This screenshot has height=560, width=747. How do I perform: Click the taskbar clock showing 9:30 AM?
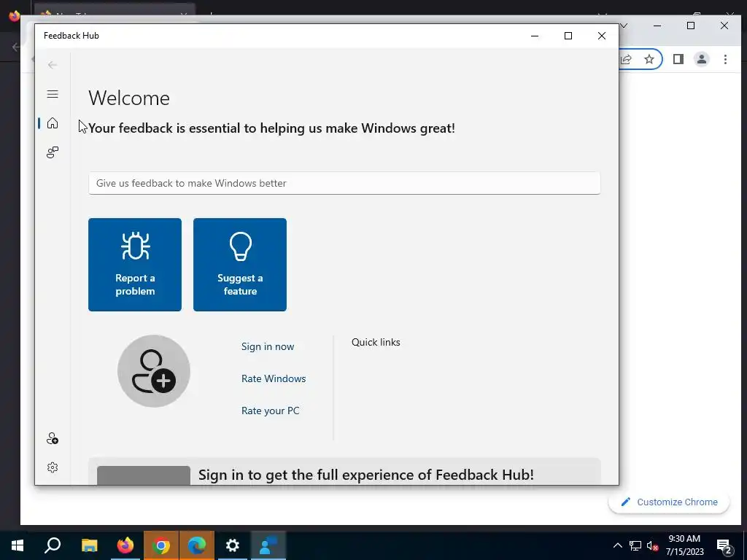point(684,545)
